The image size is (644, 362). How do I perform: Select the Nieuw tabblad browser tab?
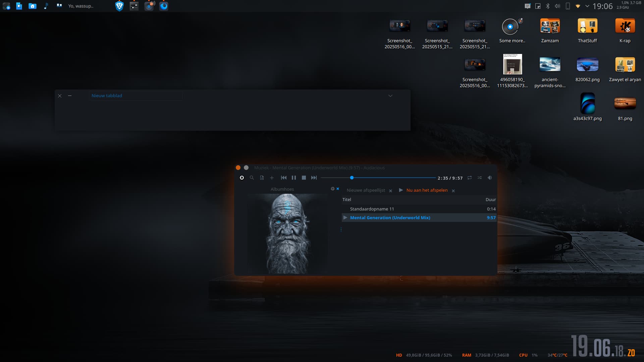pos(136,96)
